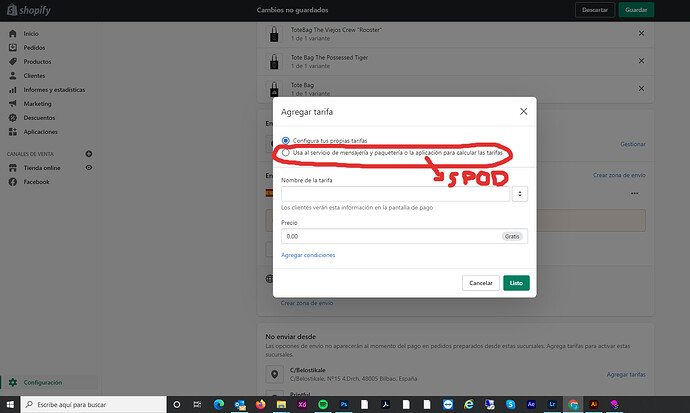The image size is (690, 413).
Task: Add a sales channel with plus icon
Action: click(x=88, y=154)
